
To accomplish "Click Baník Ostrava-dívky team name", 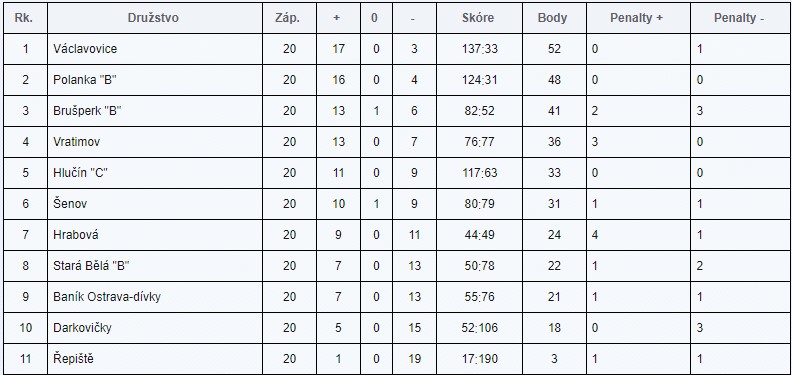I will [x=107, y=297].
